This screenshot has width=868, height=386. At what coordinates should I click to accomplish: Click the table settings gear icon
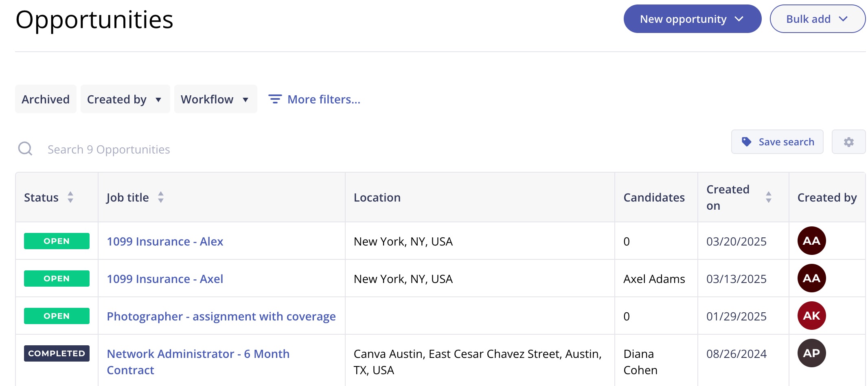coord(848,142)
